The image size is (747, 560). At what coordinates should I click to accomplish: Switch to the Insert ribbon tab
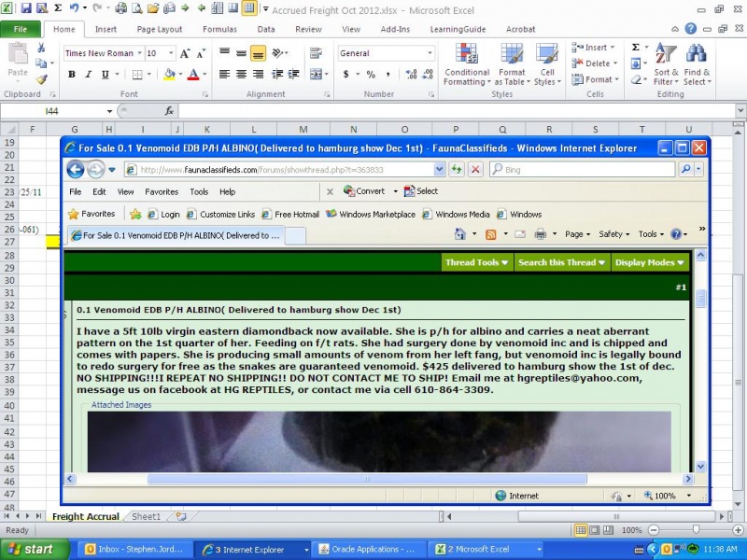click(106, 29)
